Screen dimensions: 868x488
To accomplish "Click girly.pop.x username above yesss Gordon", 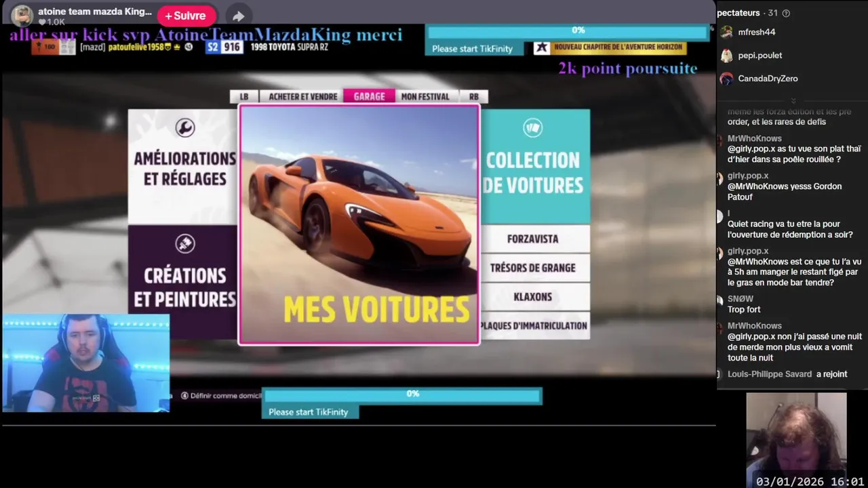I will pyautogui.click(x=748, y=176).
